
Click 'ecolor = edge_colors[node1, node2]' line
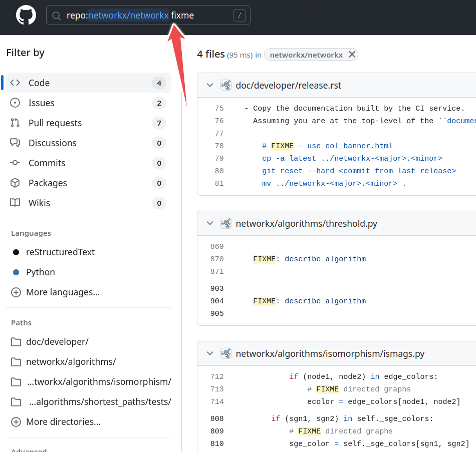(384, 401)
